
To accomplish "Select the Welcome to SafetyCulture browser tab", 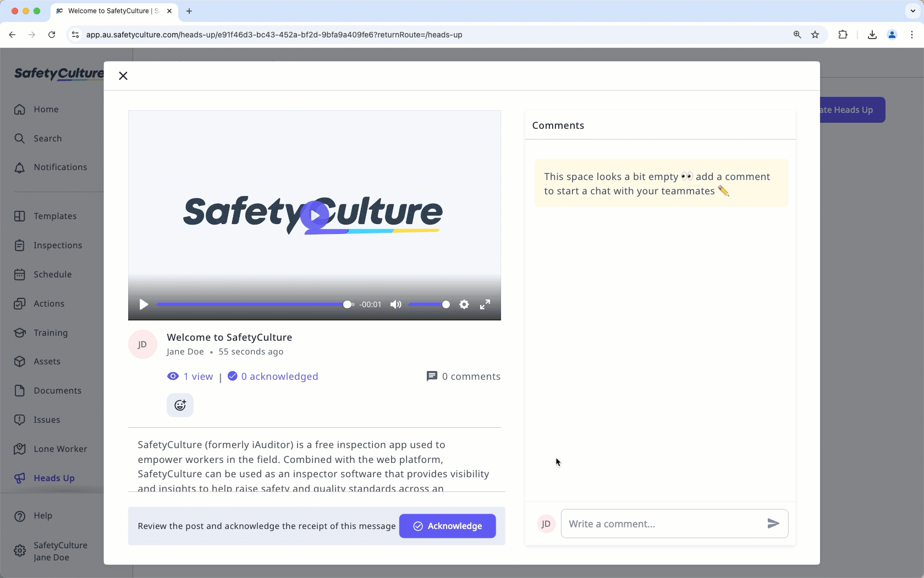I will pyautogui.click(x=114, y=11).
